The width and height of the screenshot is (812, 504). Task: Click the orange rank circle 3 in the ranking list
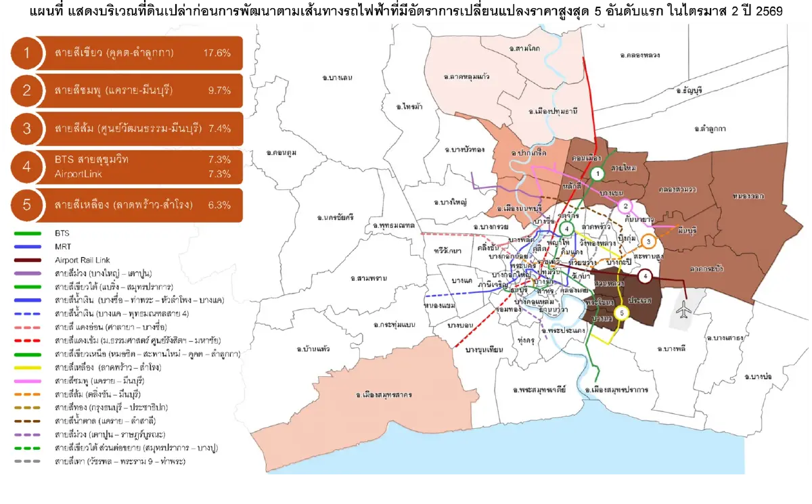(x=27, y=129)
